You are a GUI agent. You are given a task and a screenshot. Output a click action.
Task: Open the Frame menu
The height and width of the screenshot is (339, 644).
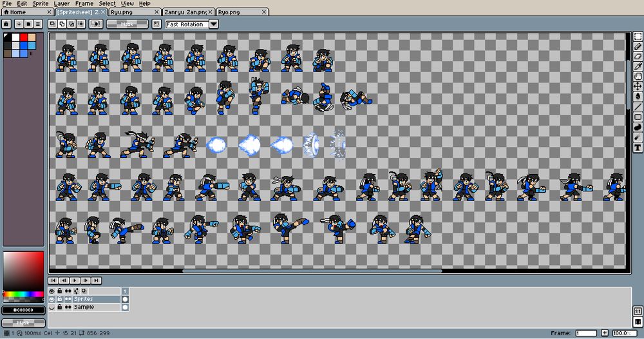[x=84, y=3]
